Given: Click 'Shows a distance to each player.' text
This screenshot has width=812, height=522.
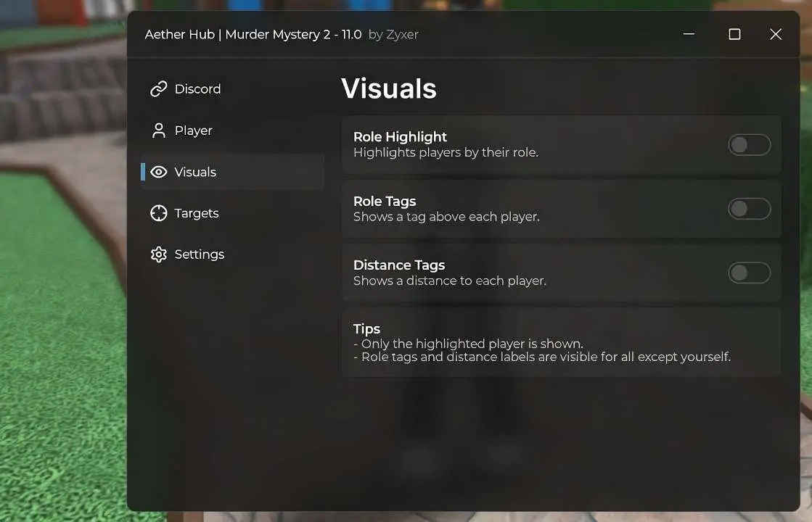Looking at the screenshot, I should point(449,281).
